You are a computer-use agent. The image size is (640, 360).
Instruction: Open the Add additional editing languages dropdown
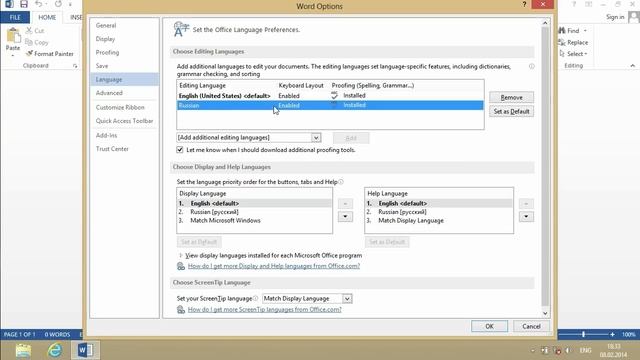pyautogui.click(x=316, y=138)
